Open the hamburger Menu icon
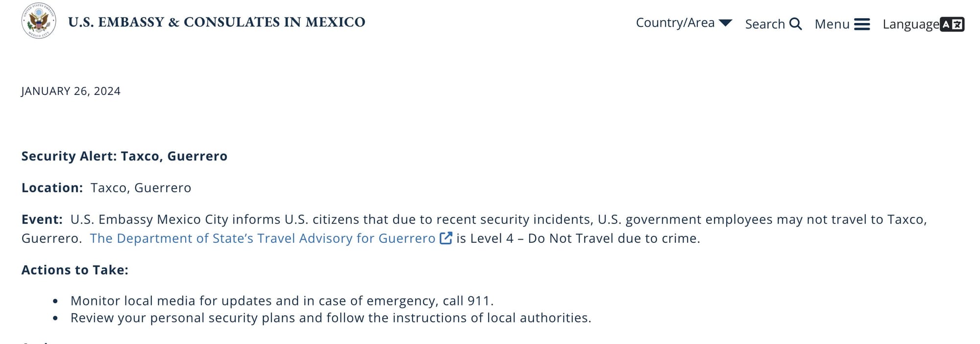The width and height of the screenshot is (980, 344). (863, 24)
